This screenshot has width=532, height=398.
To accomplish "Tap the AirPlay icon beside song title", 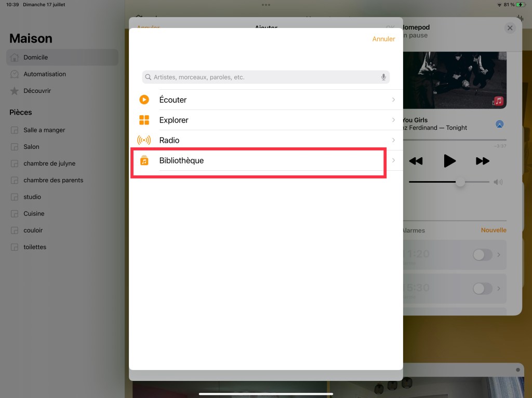I will [499, 124].
